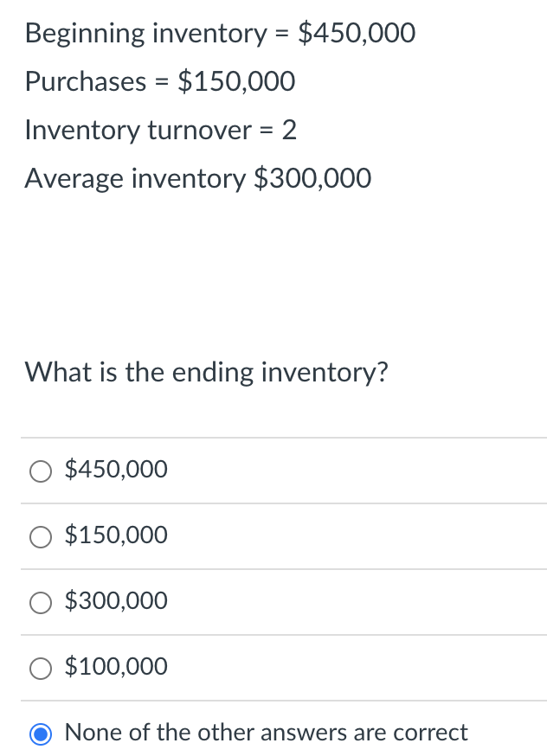Select the $300,000 radio button
The height and width of the screenshot is (756, 547).
pos(40,603)
